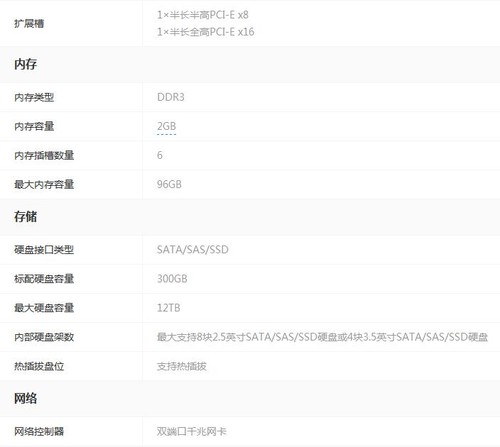Image resolution: width=500 pixels, height=447 pixels.
Task: Click the 2GB memory capacity link
Action: click(166, 126)
